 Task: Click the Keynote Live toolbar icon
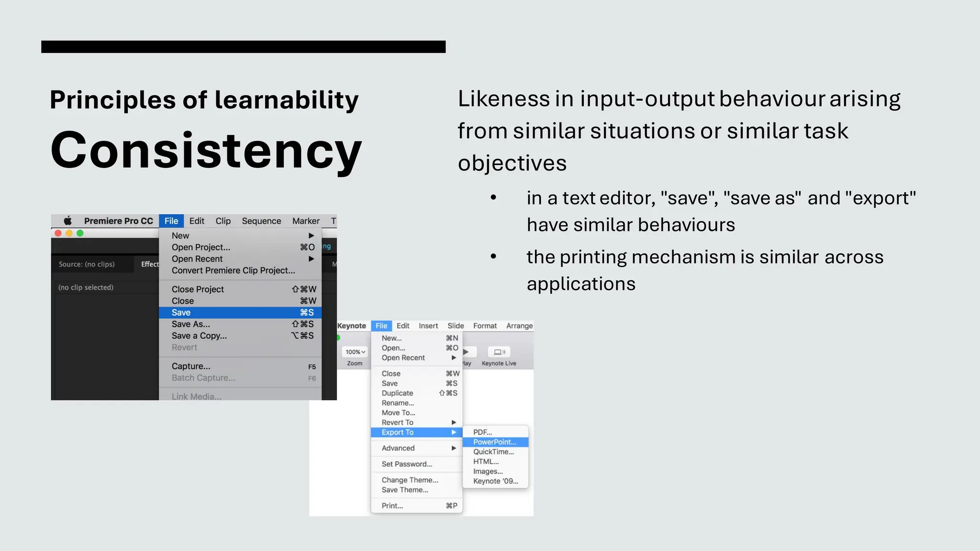click(x=499, y=352)
